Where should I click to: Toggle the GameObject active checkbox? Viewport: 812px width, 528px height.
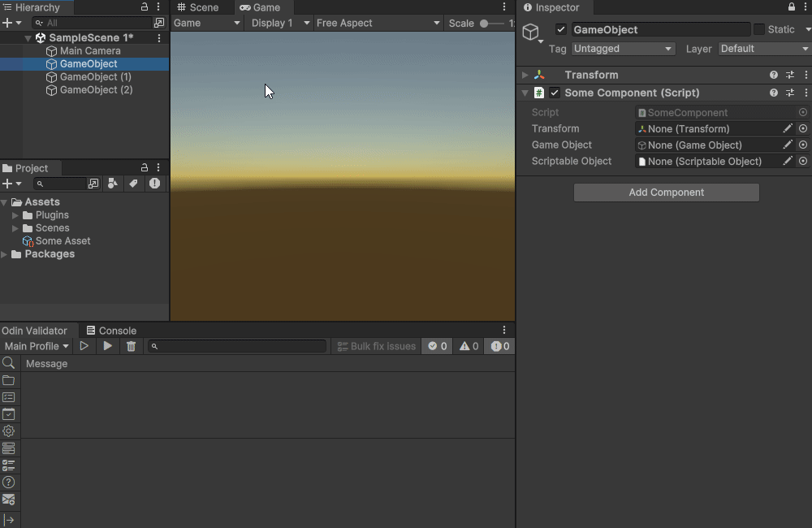click(x=561, y=29)
